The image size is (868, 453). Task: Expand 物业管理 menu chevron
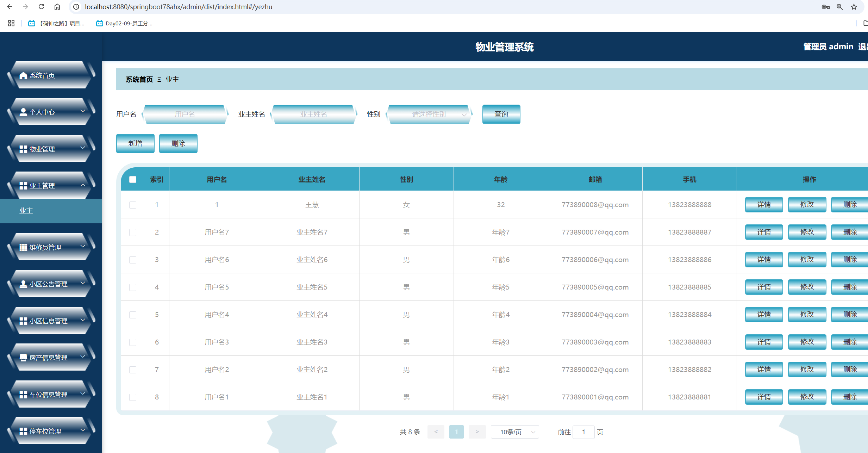pyautogui.click(x=83, y=148)
